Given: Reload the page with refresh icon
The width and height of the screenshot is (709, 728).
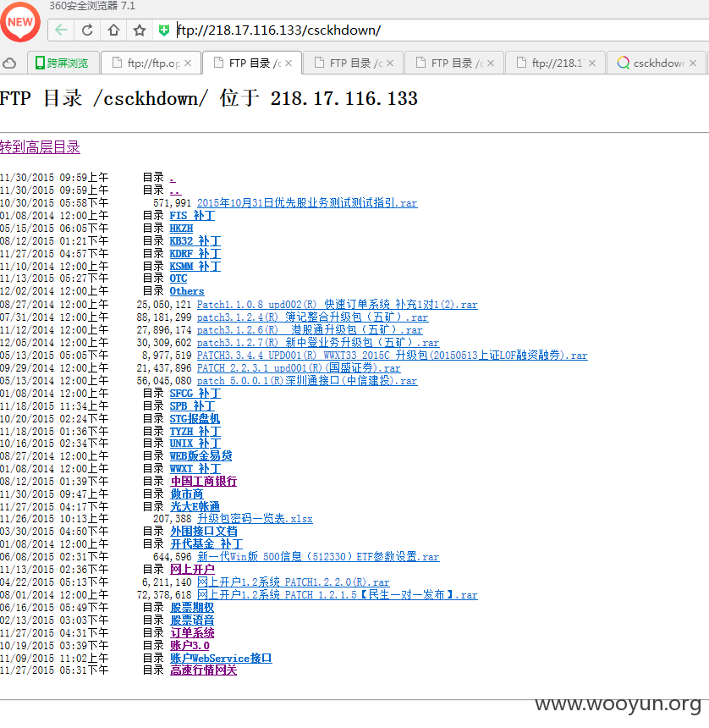Looking at the screenshot, I should point(87,30).
